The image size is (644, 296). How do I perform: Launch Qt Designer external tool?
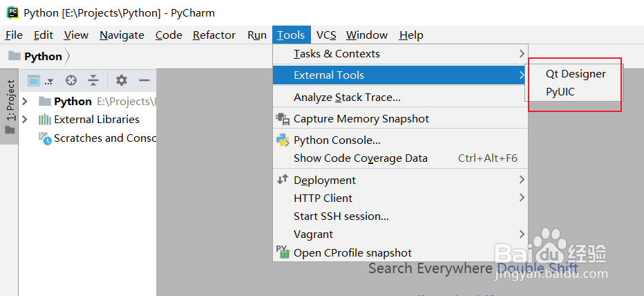(576, 74)
